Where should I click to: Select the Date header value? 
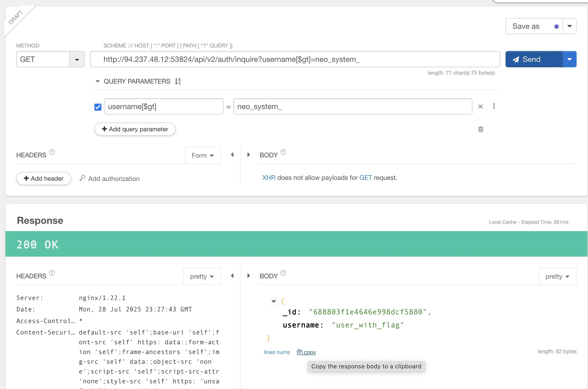click(x=135, y=309)
